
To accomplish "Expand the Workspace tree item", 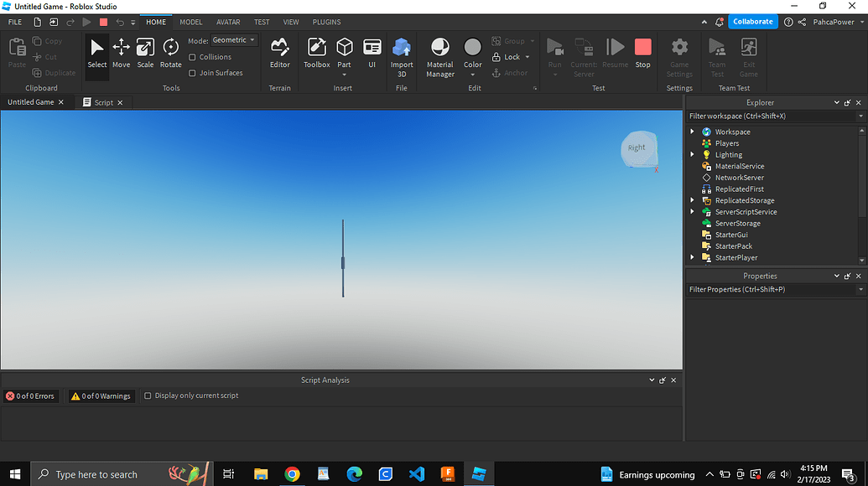I will pyautogui.click(x=692, y=132).
